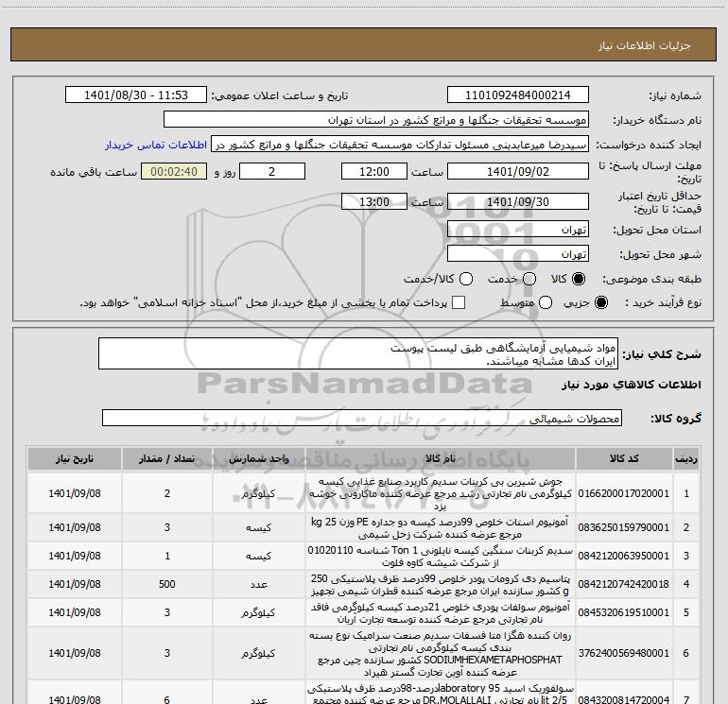Image resolution: width=728 pixels, height=704 pixels.
Task: Click unit عدد in row 4
Action: point(259,584)
